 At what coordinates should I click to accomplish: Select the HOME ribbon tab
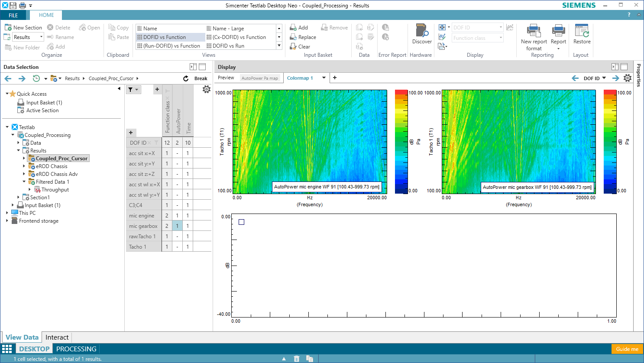coord(46,15)
